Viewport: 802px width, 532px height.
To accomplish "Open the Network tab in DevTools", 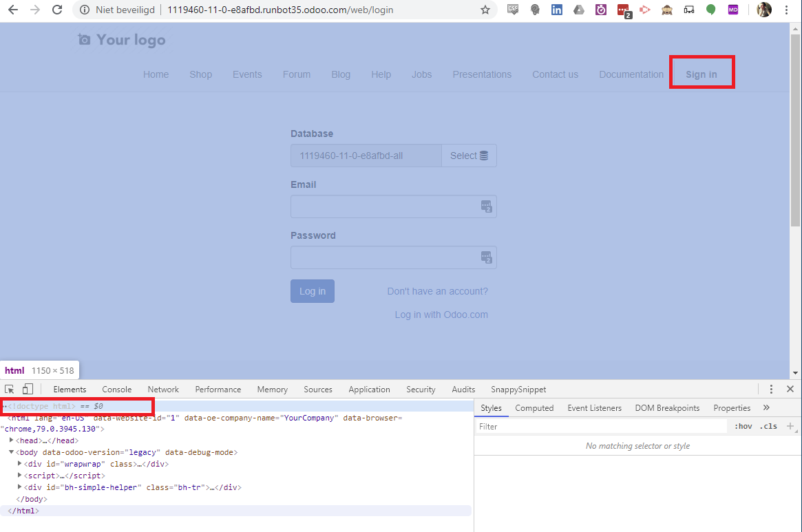I will (x=163, y=390).
